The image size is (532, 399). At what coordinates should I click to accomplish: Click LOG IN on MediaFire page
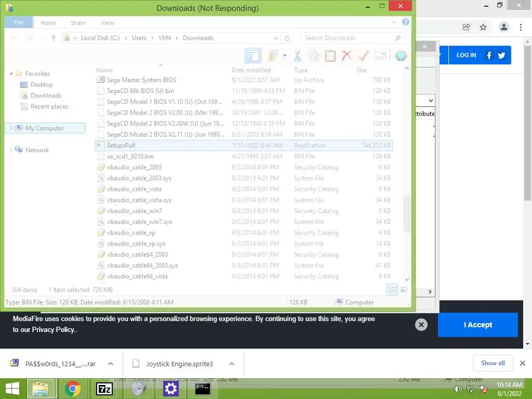[466, 55]
